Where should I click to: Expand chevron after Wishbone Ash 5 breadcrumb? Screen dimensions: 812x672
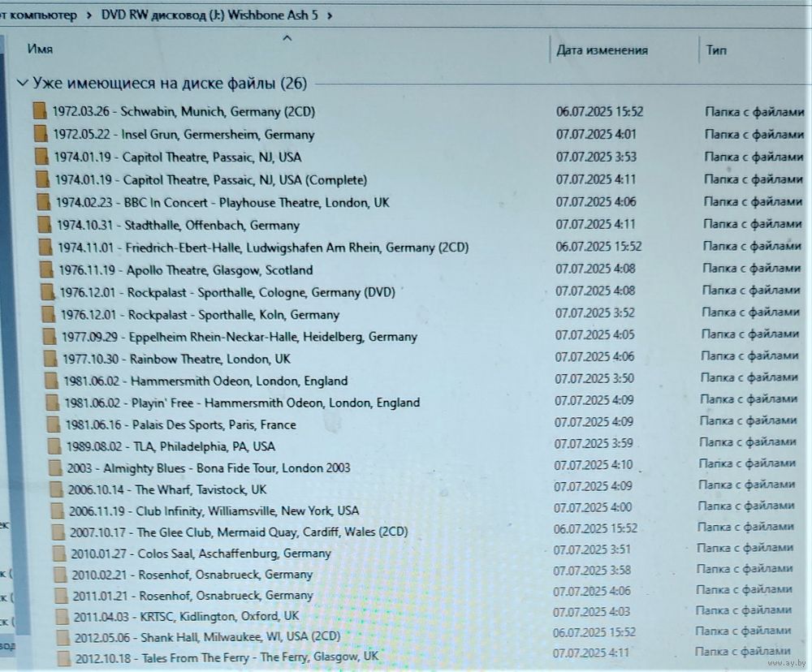tap(330, 15)
